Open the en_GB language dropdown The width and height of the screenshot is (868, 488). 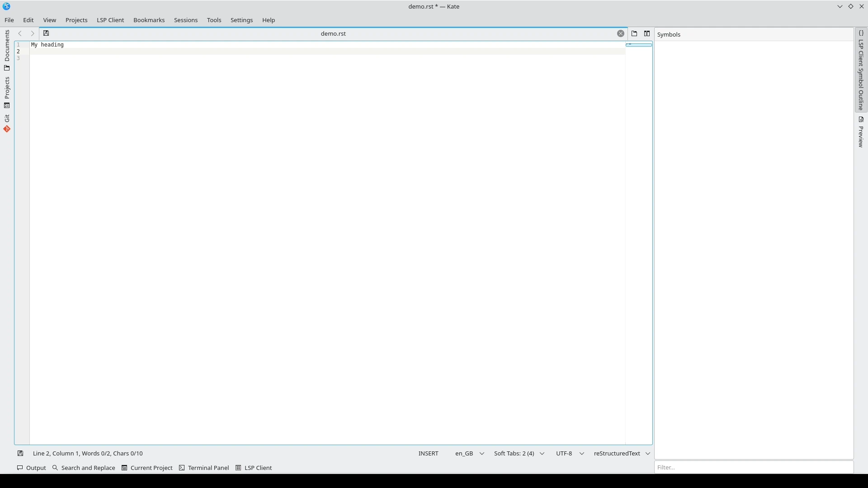(469, 454)
